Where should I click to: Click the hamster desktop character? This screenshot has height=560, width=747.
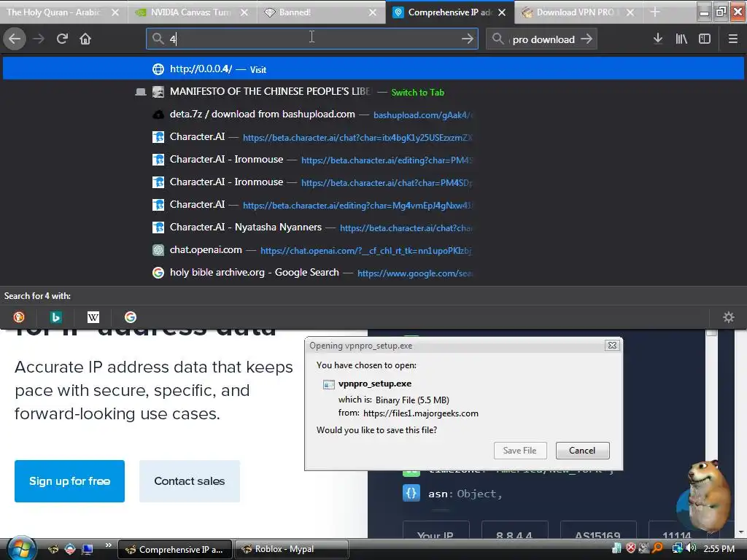[x=706, y=495]
